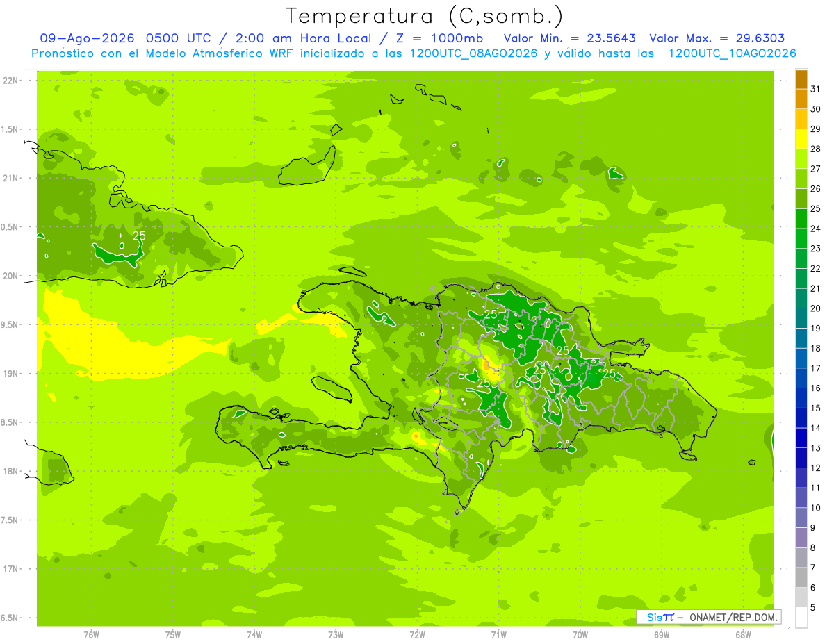Click legend value 26
This screenshot has width=834, height=644.
(x=816, y=189)
